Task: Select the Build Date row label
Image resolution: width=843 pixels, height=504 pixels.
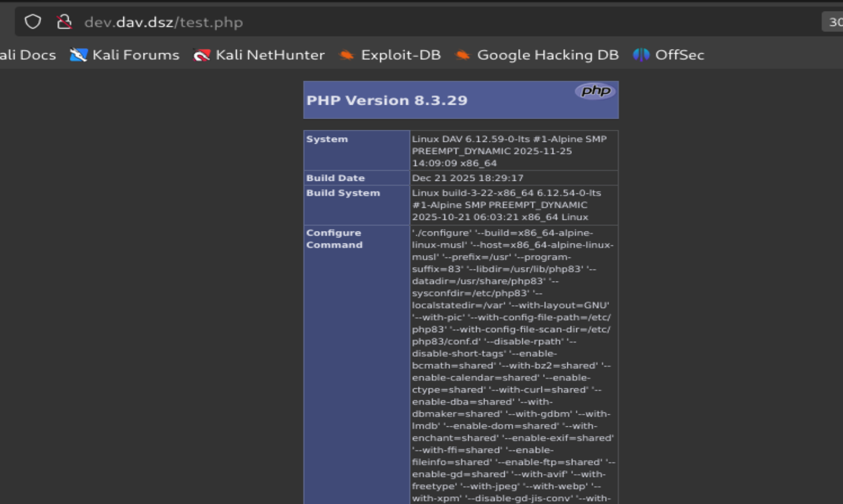Action: coord(335,178)
